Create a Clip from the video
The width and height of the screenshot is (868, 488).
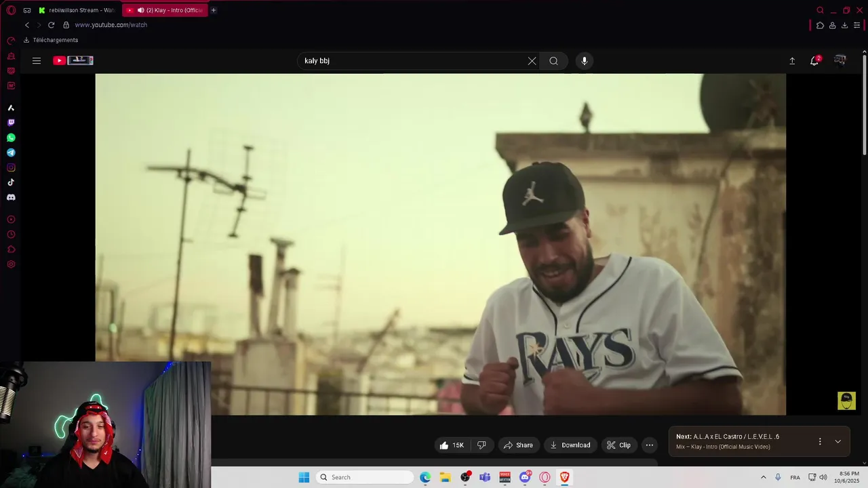pos(618,445)
